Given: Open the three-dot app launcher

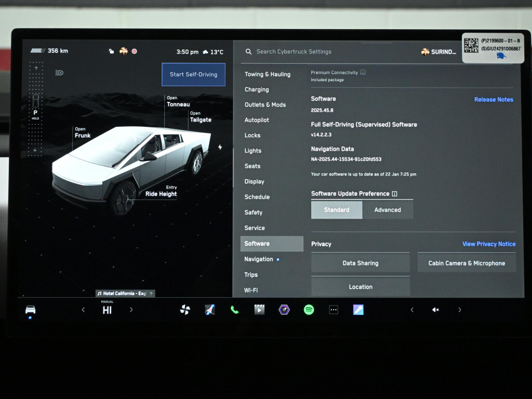Looking at the screenshot, I should click(x=334, y=310).
